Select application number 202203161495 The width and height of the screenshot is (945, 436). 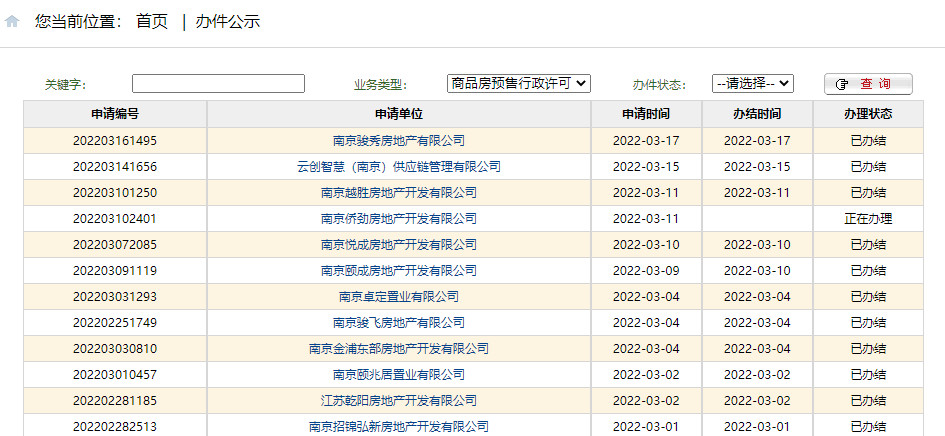click(115, 141)
